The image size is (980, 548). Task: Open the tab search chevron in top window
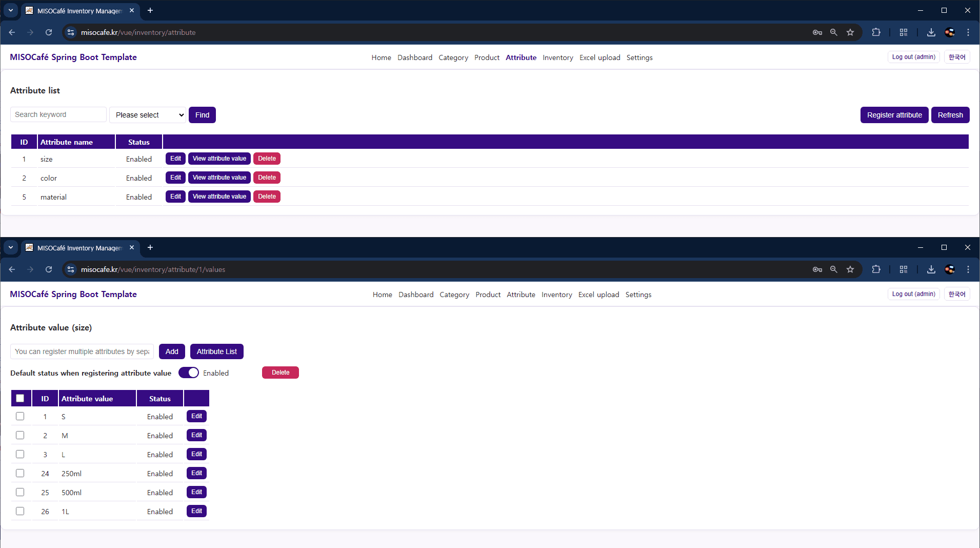pyautogui.click(x=11, y=10)
